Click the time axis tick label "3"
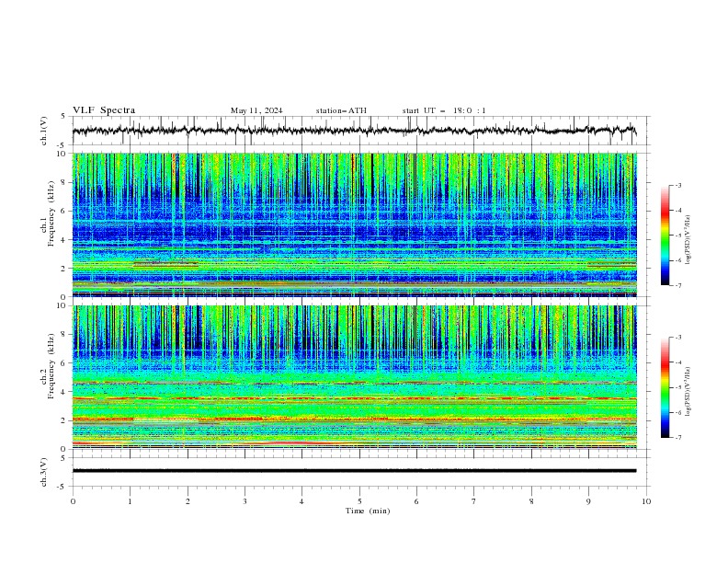This screenshot has width=728, height=563. point(245,501)
